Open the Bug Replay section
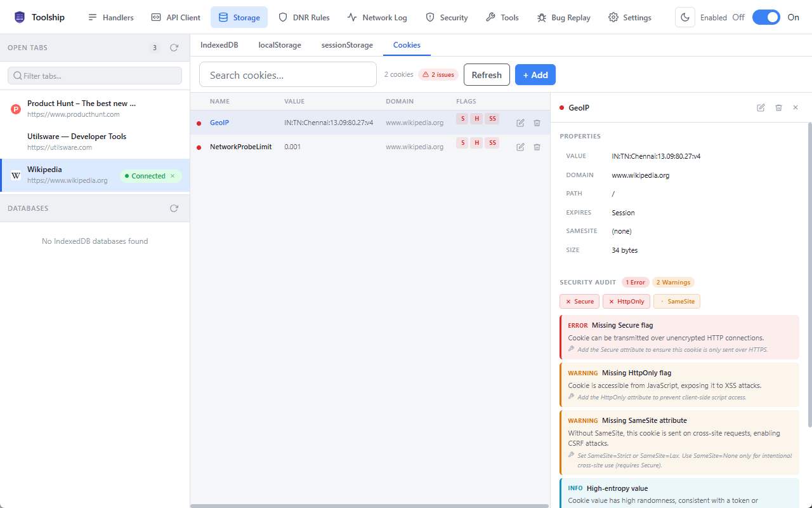 click(563, 17)
